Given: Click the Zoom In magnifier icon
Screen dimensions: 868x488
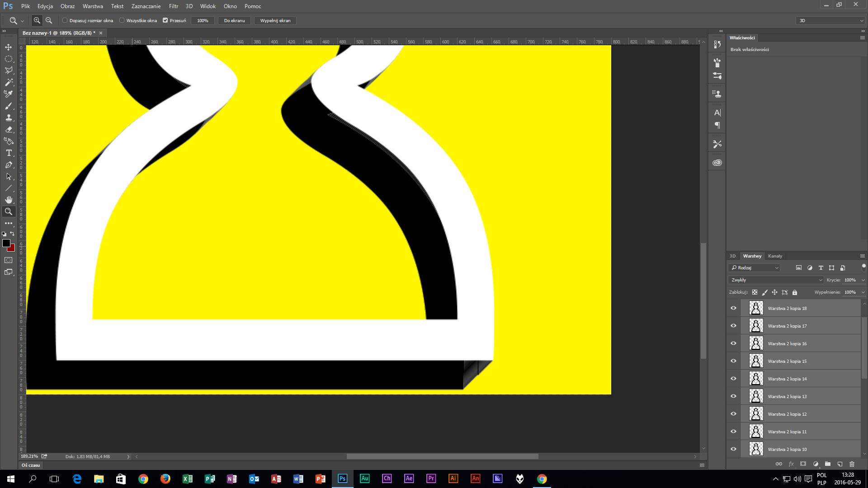Looking at the screenshot, I should 37,20.
